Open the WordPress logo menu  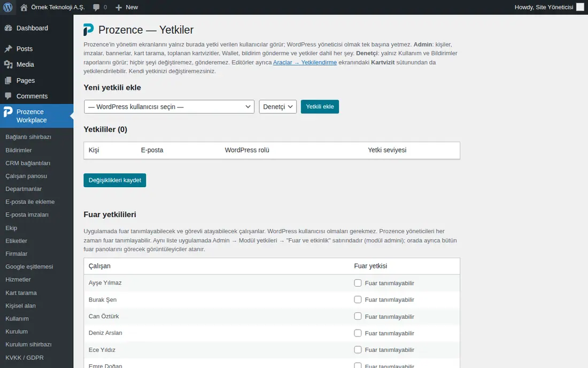pyautogui.click(x=8, y=7)
